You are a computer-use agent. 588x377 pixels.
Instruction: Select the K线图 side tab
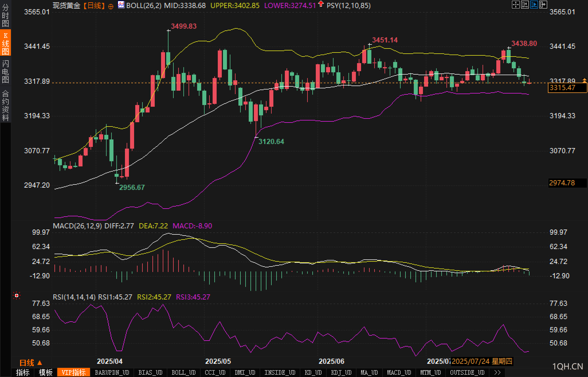[5, 43]
